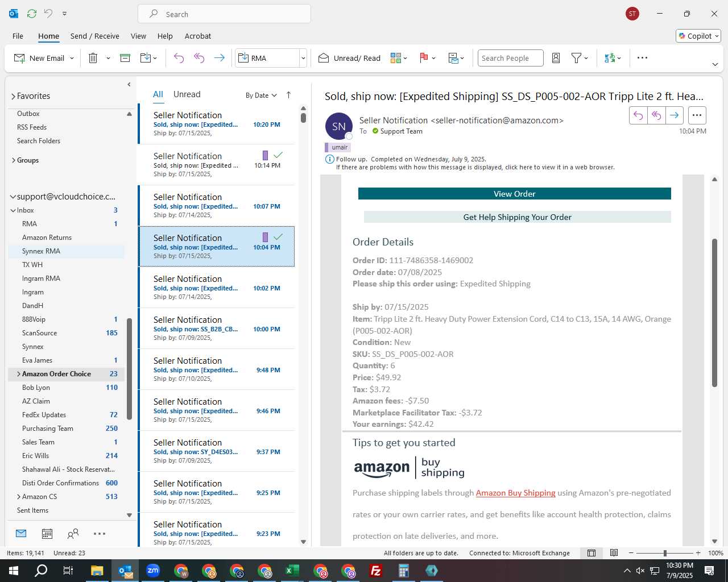Screen dimensions: 728x582
Task: Open the Send / Receive tab
Action: (x=94, y=36)
